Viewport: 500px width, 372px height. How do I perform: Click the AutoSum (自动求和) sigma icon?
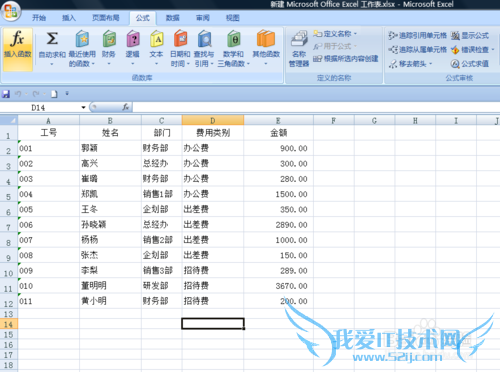click(52, 39)
